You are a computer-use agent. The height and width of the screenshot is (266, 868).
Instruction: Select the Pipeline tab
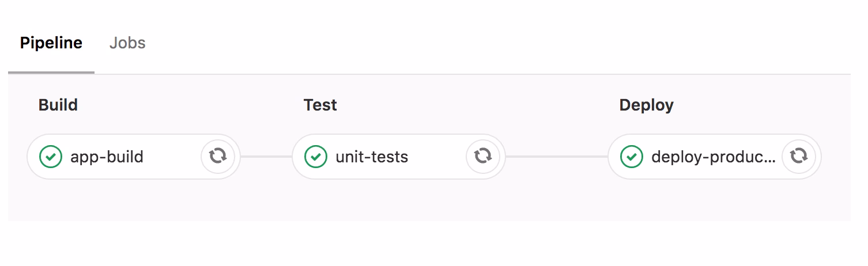pyautogui.click(x=51, y=43)
